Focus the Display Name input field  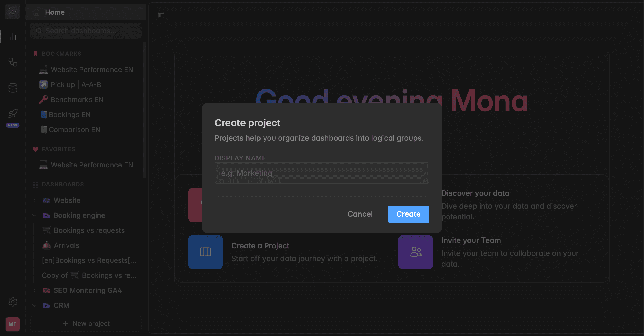[x=322, y=173]
